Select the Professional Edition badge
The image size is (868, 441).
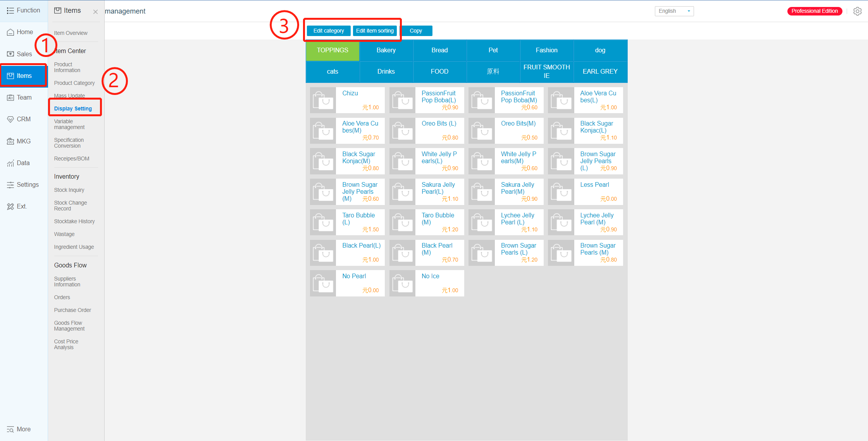pos(815,11)
